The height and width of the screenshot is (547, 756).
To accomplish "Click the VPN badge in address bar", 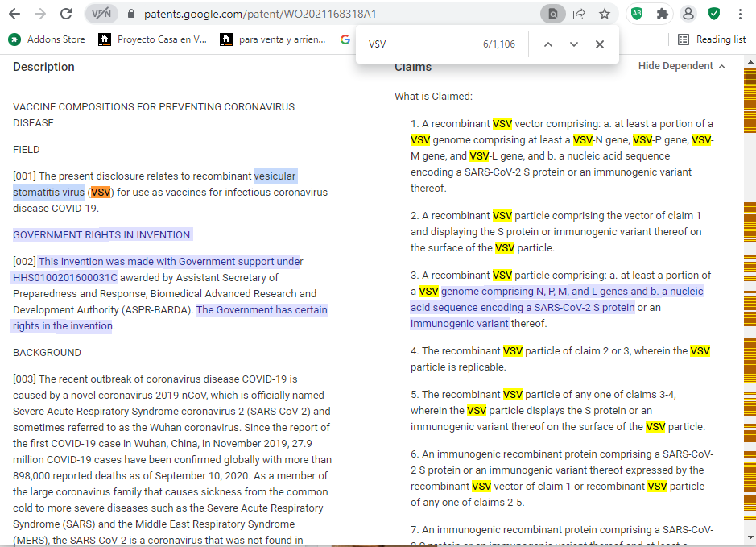I will [101, 14].
